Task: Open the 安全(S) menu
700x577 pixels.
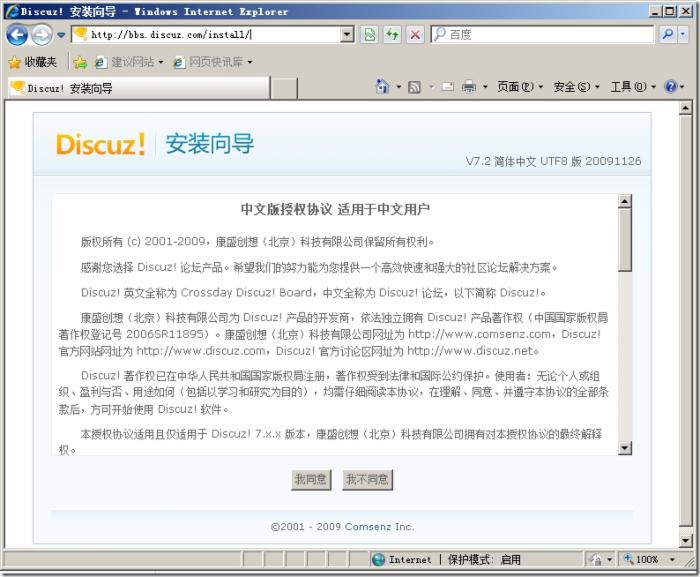Action: click(576, 87)
